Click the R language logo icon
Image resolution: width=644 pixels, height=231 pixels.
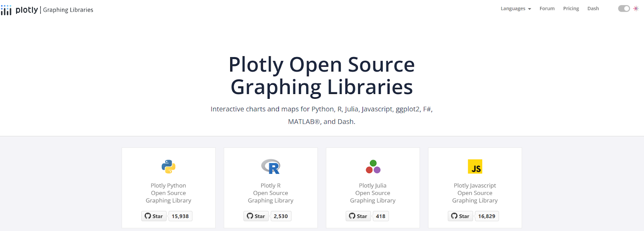point(270,166)
